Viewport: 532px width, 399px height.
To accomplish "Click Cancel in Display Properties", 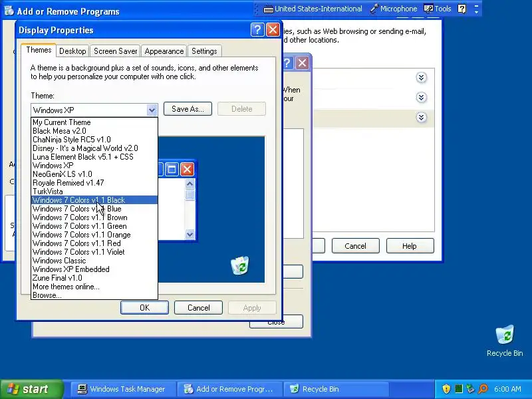I will pos(198,308).
